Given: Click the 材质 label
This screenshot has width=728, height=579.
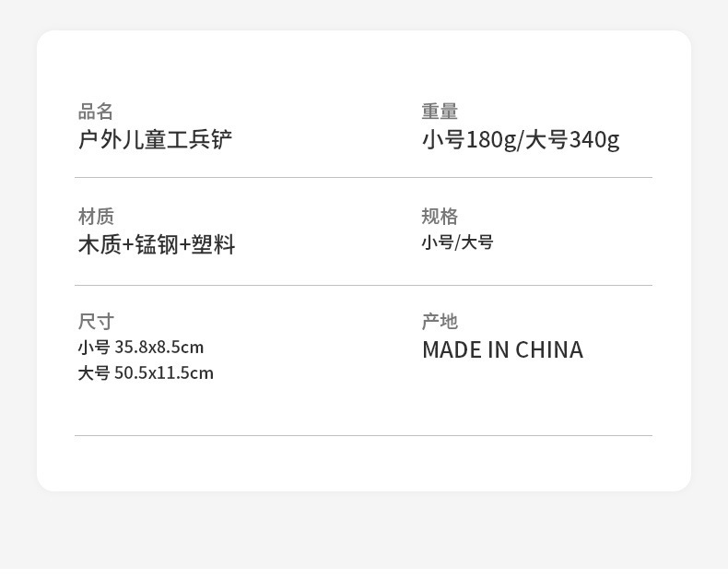Looking at the screenshot, I should pos(96,217).
